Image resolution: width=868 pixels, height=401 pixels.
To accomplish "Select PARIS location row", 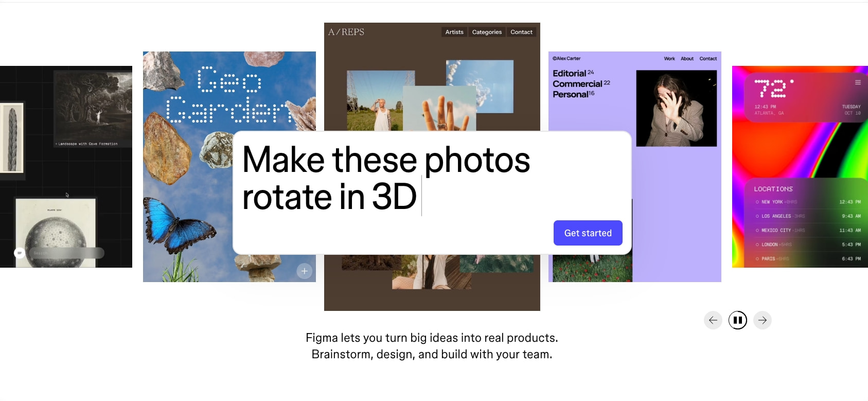I will pos(808,258).
